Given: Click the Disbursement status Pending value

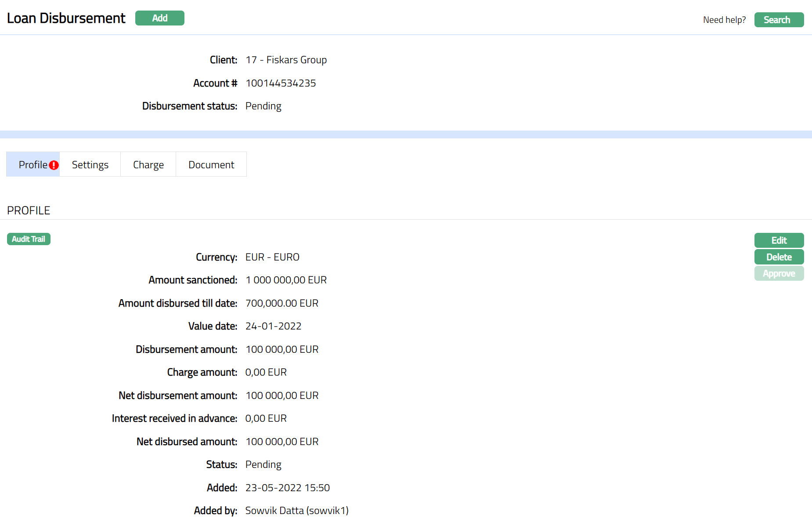Looking at the screenshot, I should pyautogui.click(x=263, y=106).
